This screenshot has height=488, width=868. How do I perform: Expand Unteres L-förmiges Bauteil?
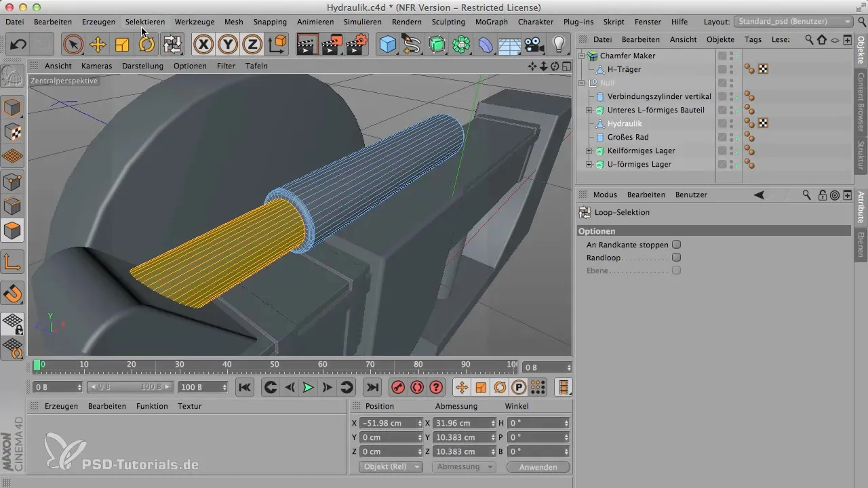click(x=589, y=110)
